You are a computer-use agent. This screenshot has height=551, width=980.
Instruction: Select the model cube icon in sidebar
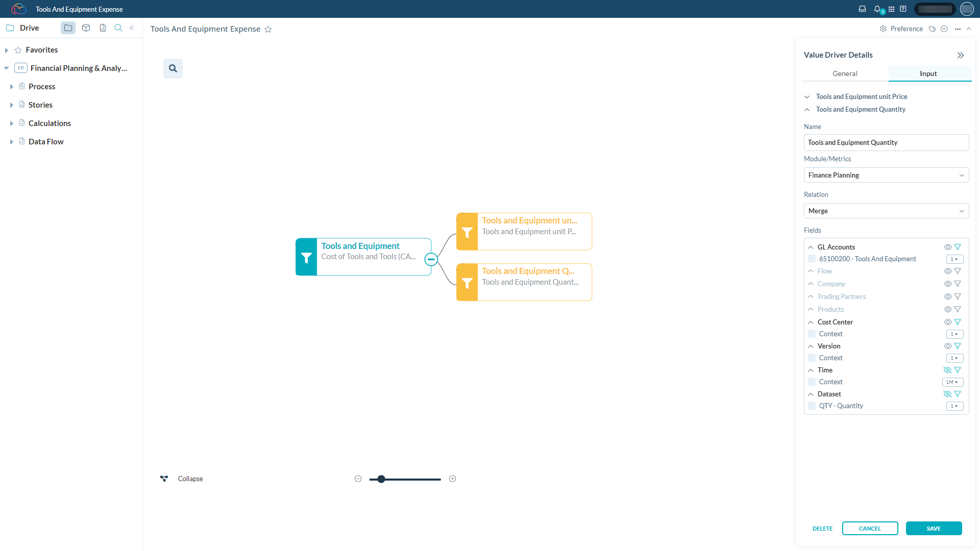(86, 28)
